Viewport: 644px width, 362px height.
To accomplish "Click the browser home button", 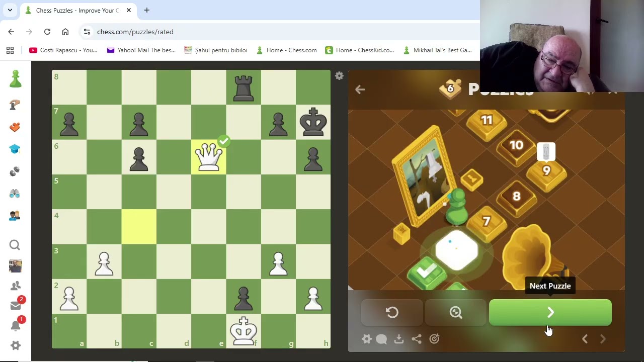I will click(65, 32).
